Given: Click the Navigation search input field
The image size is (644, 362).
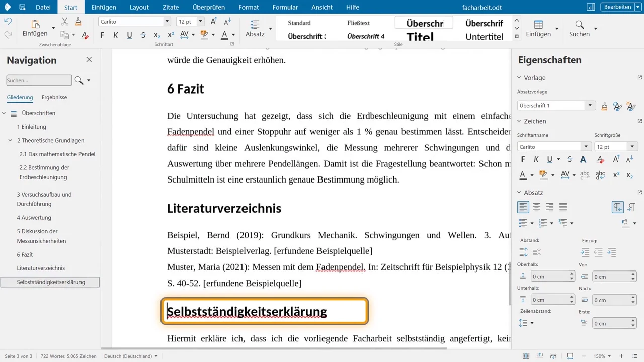Looking at the screenshot, I should pos(39,80).
